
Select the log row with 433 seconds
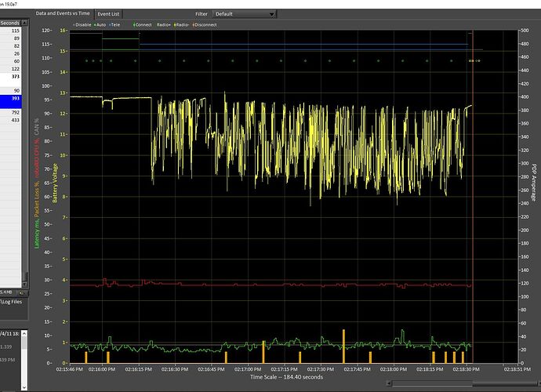[x=10, y=120]
